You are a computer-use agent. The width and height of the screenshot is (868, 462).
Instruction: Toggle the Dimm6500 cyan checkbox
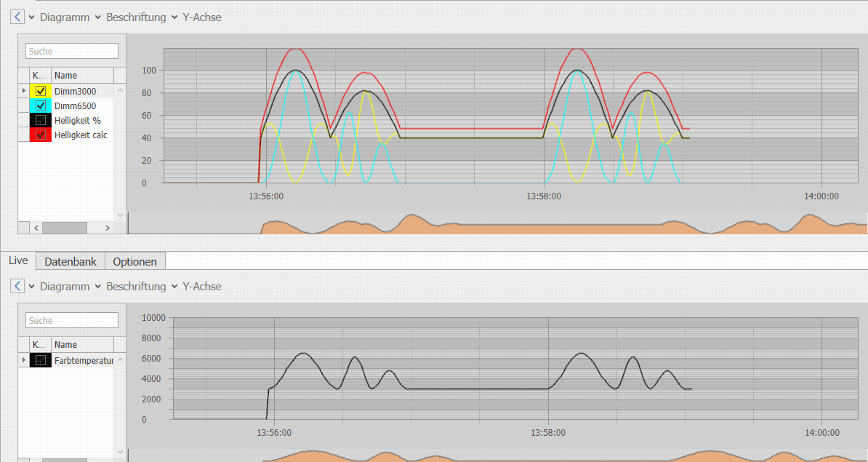(41, 105)
